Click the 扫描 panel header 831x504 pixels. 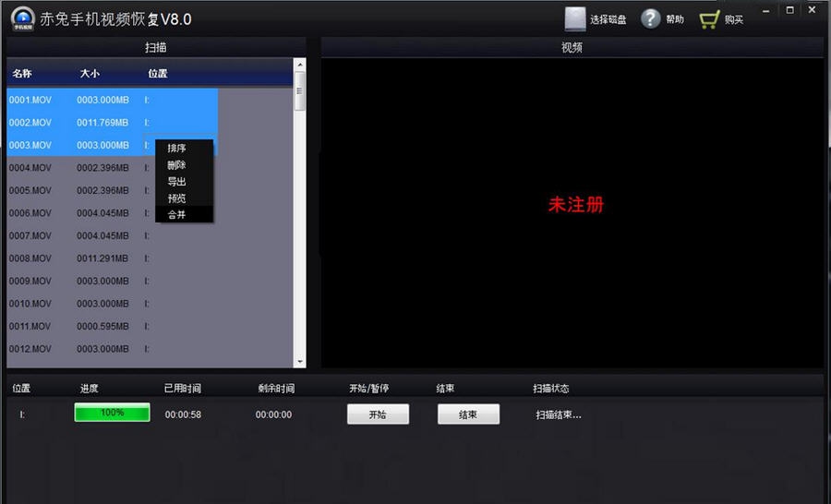156,48
